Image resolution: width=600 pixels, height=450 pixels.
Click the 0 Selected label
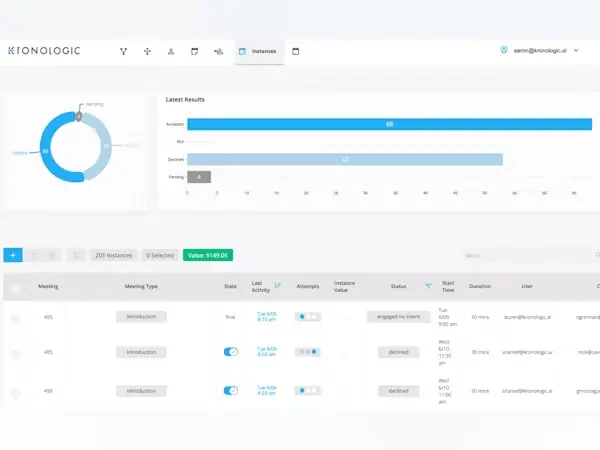point(160,255)
